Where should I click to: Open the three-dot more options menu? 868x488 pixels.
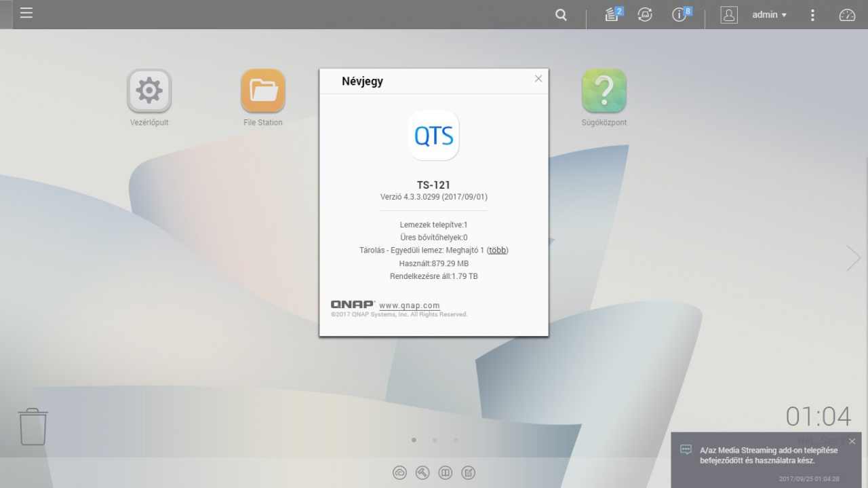(812, 15)
